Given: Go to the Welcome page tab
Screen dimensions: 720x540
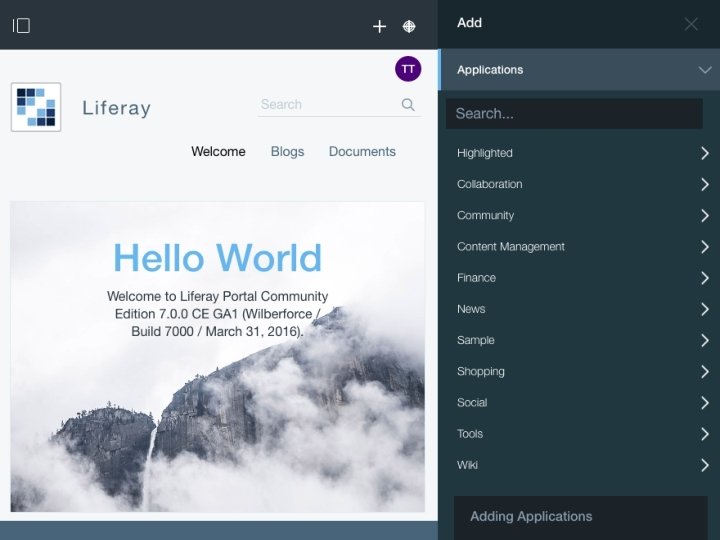Looking at the screenshot, I should (218, 152).
